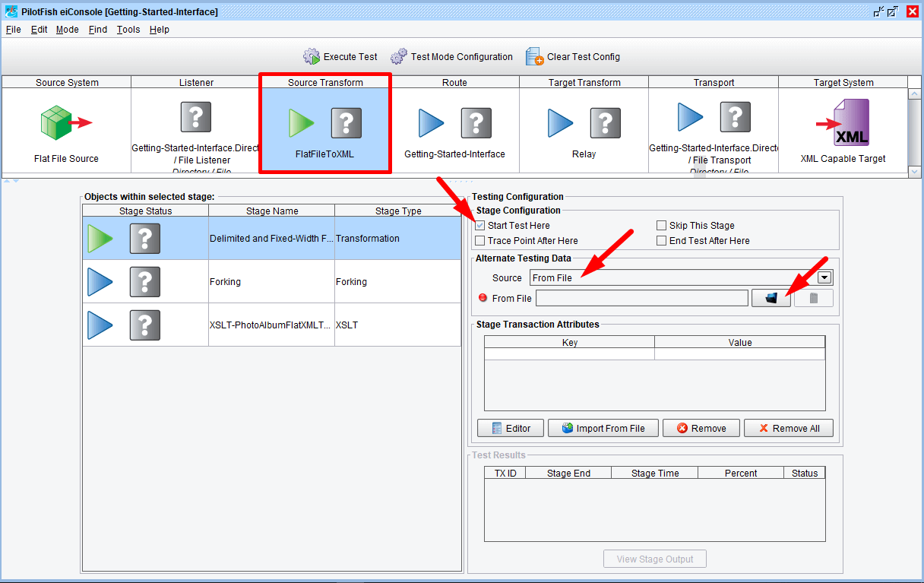Click the Percent column header

(741, 473)
